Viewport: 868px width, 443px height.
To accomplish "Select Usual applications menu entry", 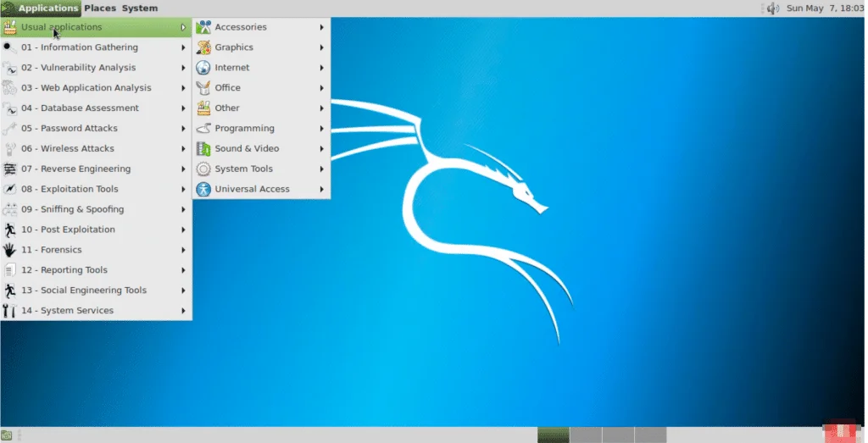I will 97,27.
